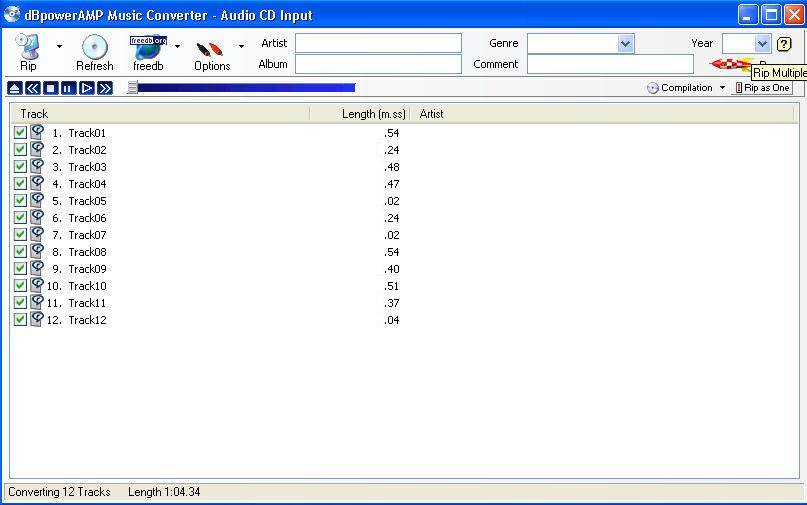
Task: Open the Options cable icon
Action: pyautogui.click(x=211, y=48)
